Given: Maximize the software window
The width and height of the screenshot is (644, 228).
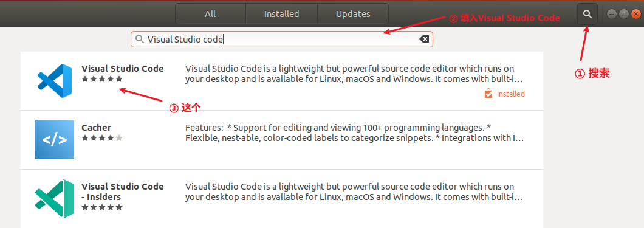Looking at the screenshot, I should [623, 14].
